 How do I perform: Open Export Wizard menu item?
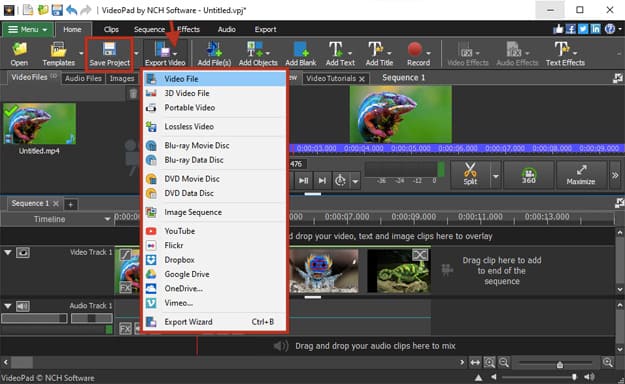click(214, 322)
